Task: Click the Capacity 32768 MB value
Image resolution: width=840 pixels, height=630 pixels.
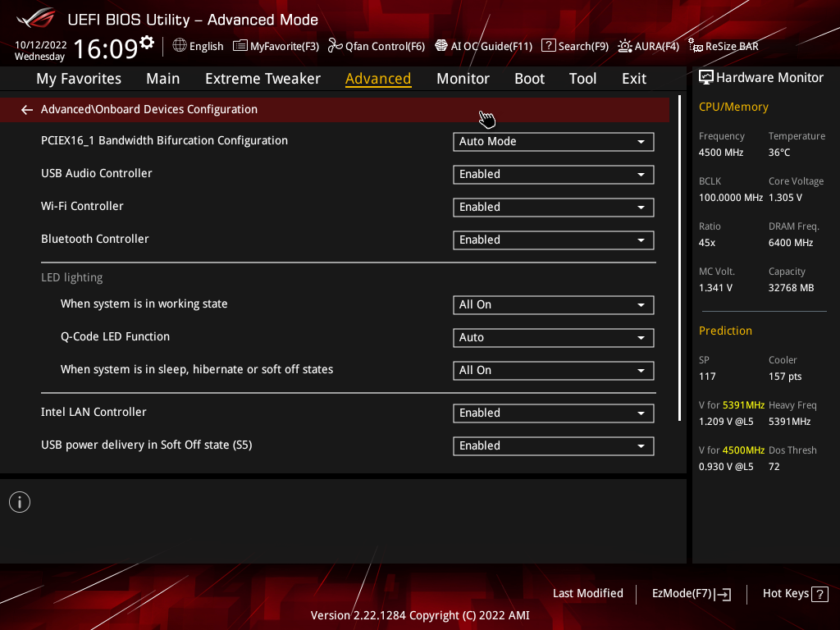Action: pos(792,288)
